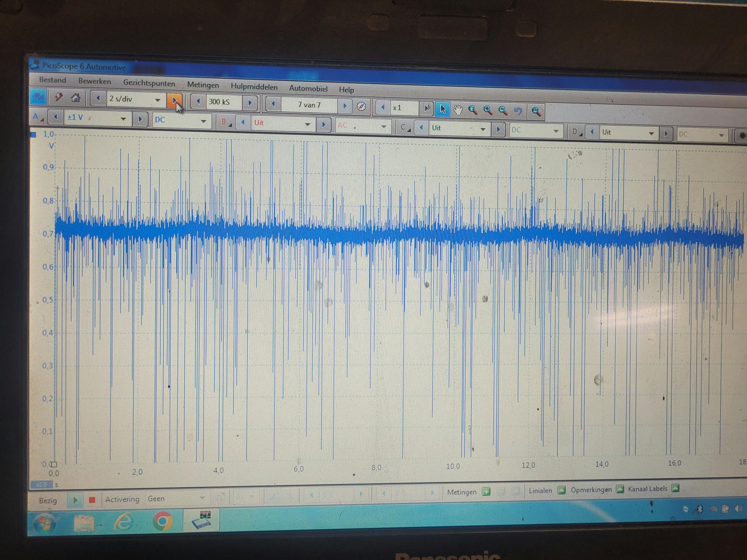Open channel A DC coupling dropdown
747x560 pixels.
pos(203,121)
